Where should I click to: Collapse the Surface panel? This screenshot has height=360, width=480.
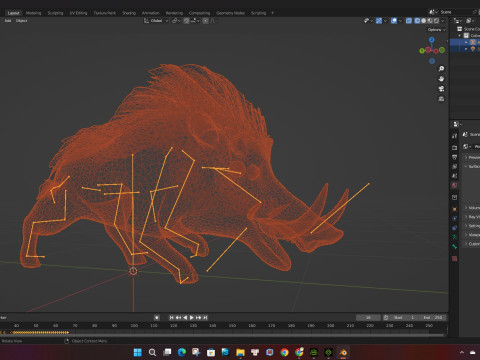click(473, 166)
